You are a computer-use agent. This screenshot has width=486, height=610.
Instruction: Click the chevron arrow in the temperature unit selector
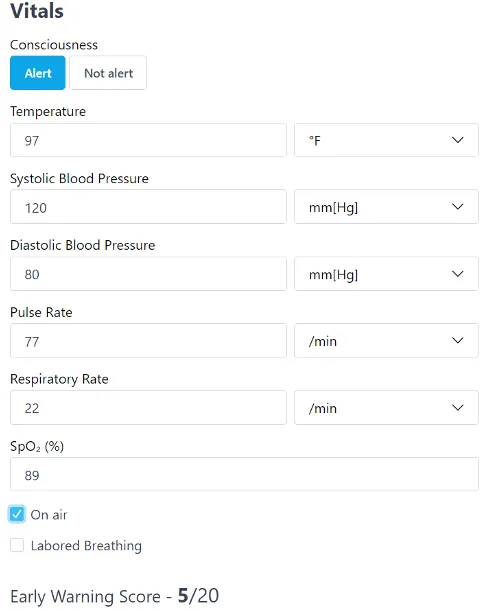pyautogui.click(x=458, y=140)
